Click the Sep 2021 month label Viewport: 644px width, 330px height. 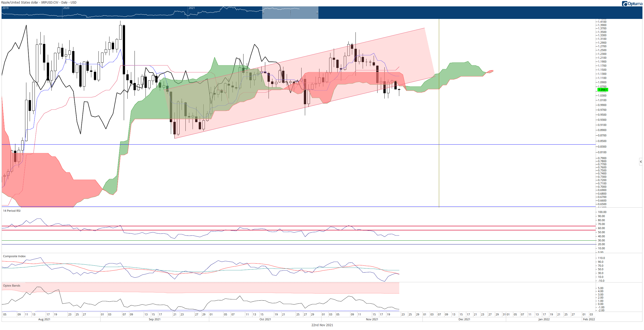[154, 319]
